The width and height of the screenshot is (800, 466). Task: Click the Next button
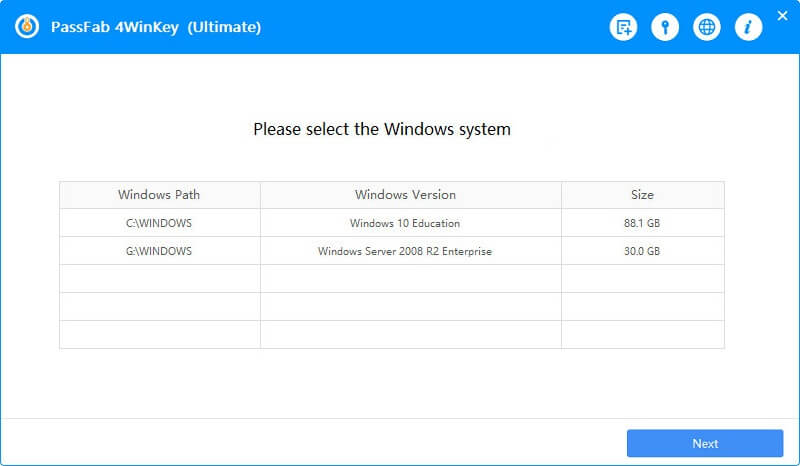(x=705, y=443)
